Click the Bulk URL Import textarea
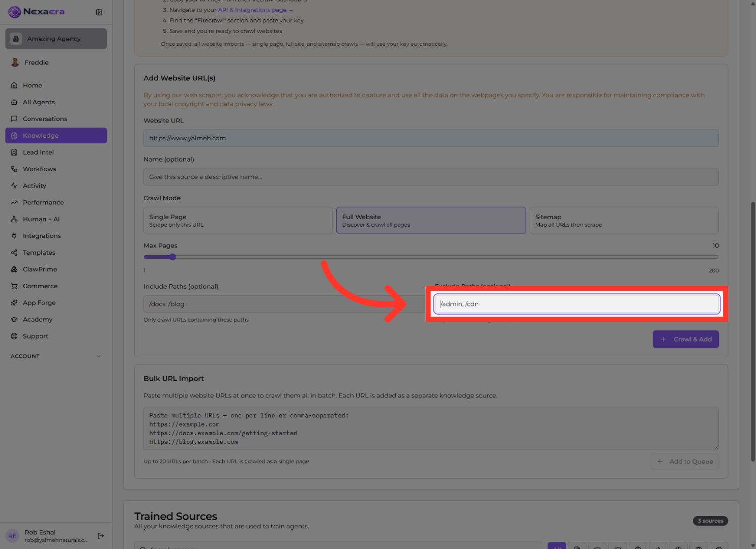The height and width of the screenshot is (549, 756). tap(431, 429)
